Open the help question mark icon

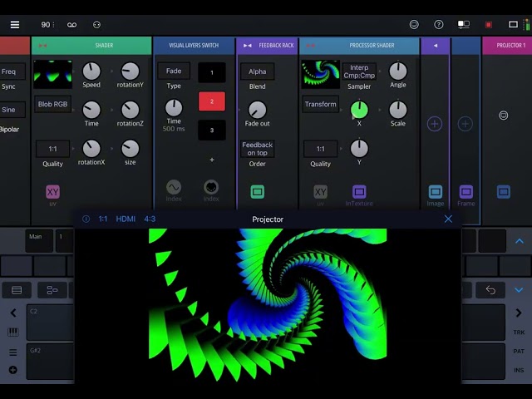tap(438, 25)
